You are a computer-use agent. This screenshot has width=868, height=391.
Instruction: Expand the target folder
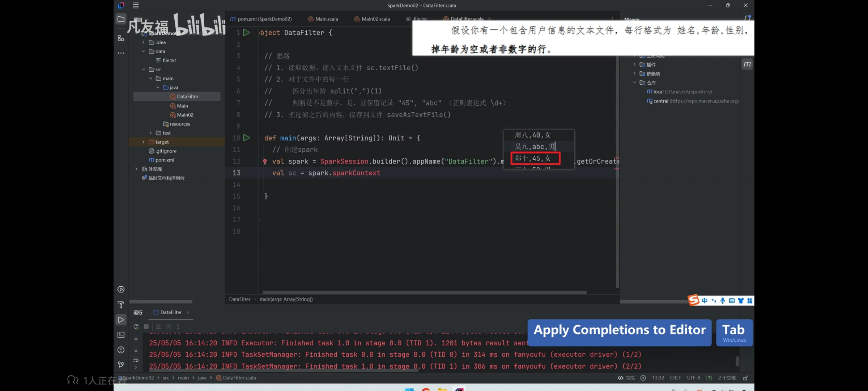click(144, 142)
